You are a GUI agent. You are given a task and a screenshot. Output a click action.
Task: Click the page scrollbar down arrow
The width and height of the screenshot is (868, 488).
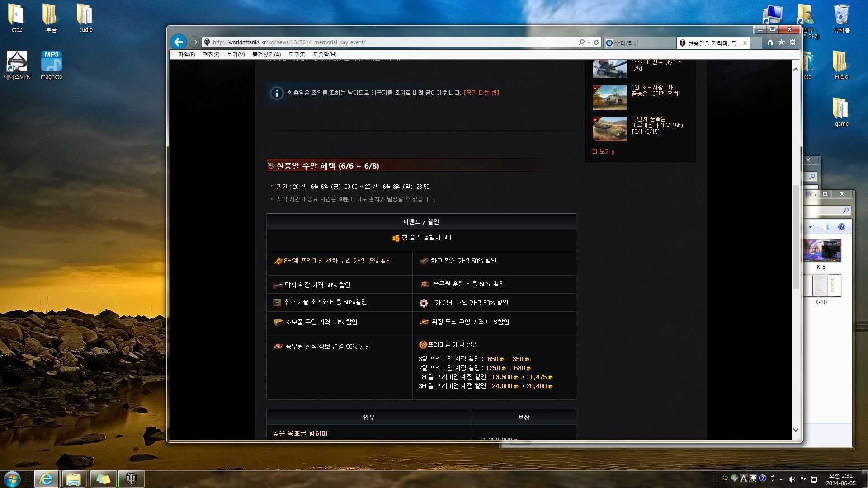796,430
